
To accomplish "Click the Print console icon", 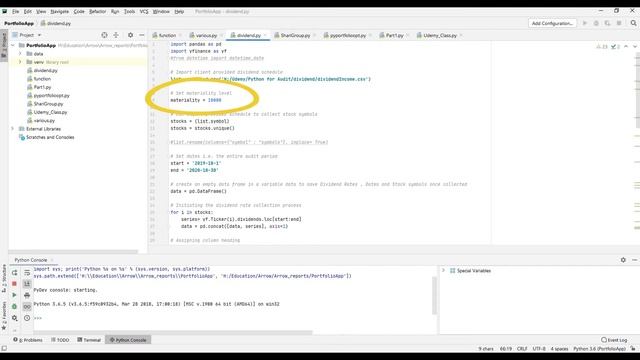I will click(27, 295).
